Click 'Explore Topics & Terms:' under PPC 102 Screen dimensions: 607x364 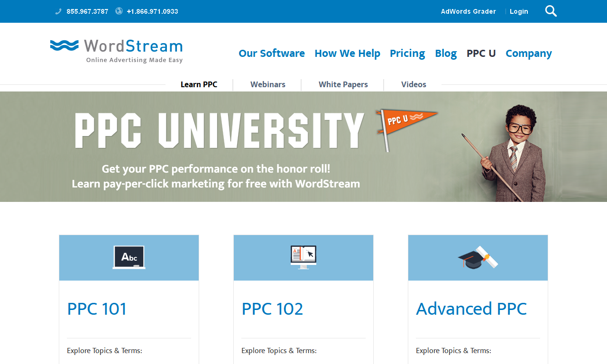pos(279,351)
